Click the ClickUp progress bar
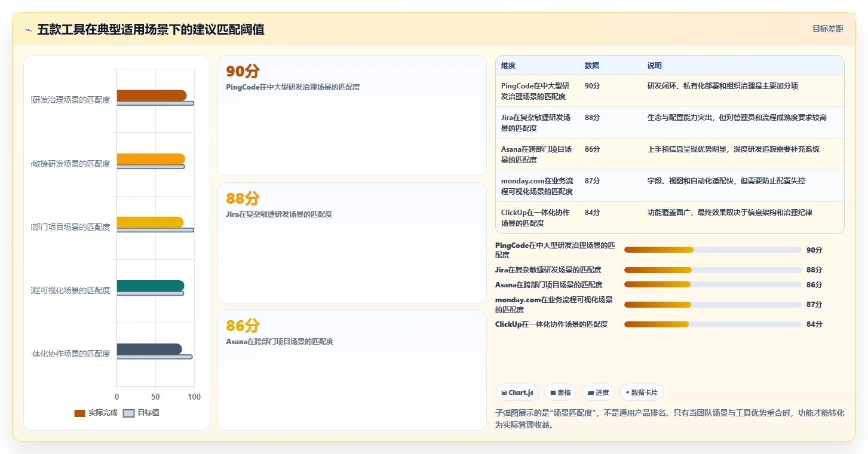This screenshot has width=868, height=454. [713, 324]
